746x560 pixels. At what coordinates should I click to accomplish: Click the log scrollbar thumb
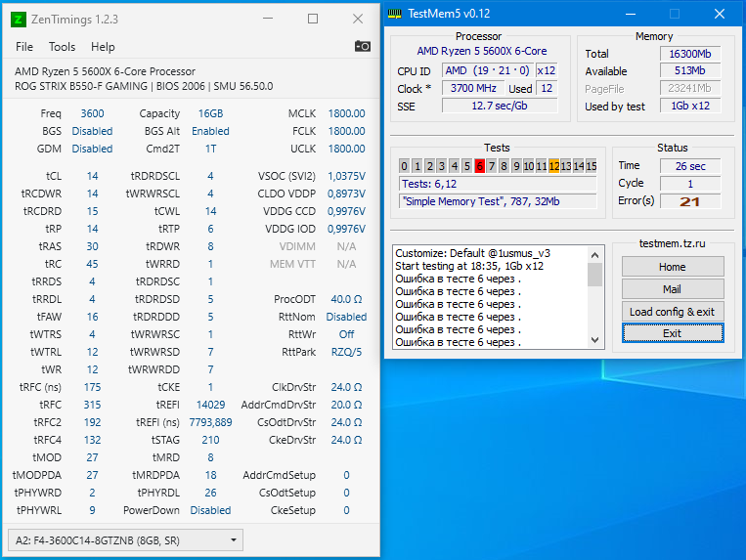594,275
